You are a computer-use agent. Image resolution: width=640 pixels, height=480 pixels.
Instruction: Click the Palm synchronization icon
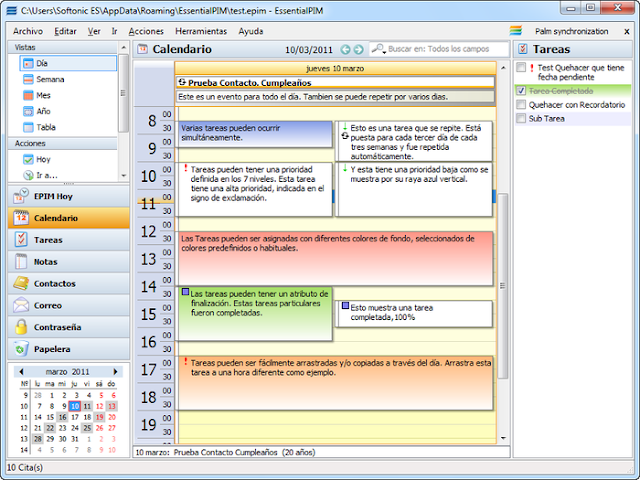[516, 31]
